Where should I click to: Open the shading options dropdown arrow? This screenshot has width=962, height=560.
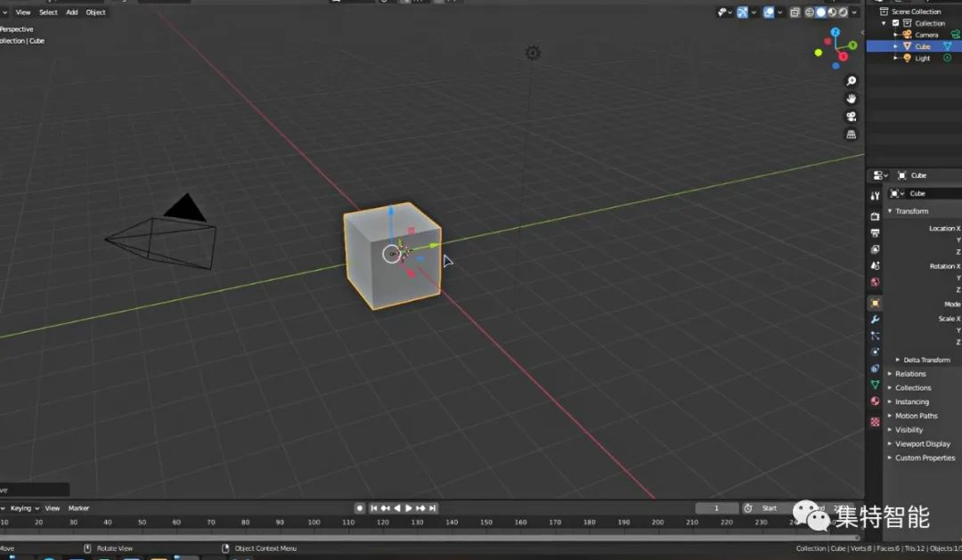click(x=854, y=12)
